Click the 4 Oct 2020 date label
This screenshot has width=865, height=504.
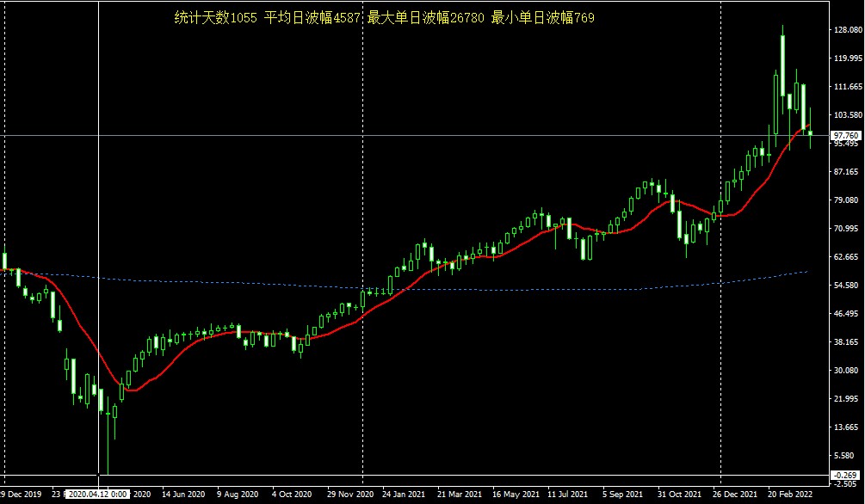(292, 495)
